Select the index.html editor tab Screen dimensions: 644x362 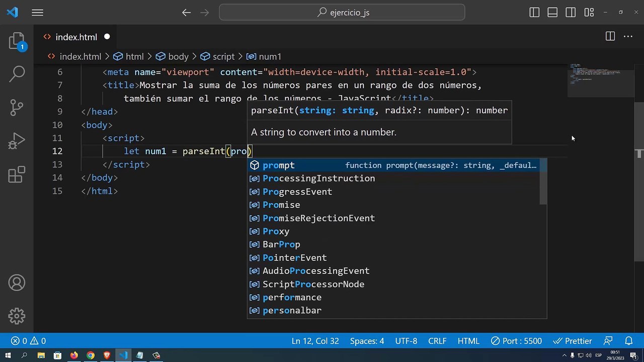(75, 37)
